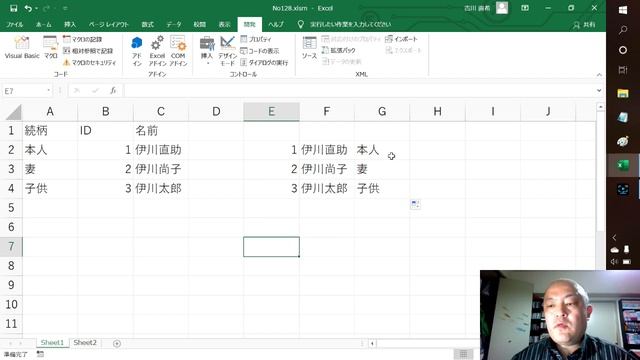The width and height of the screenshot is (640, 360).
Task: Open ribbon display options icon
Action: pos(525,8)
